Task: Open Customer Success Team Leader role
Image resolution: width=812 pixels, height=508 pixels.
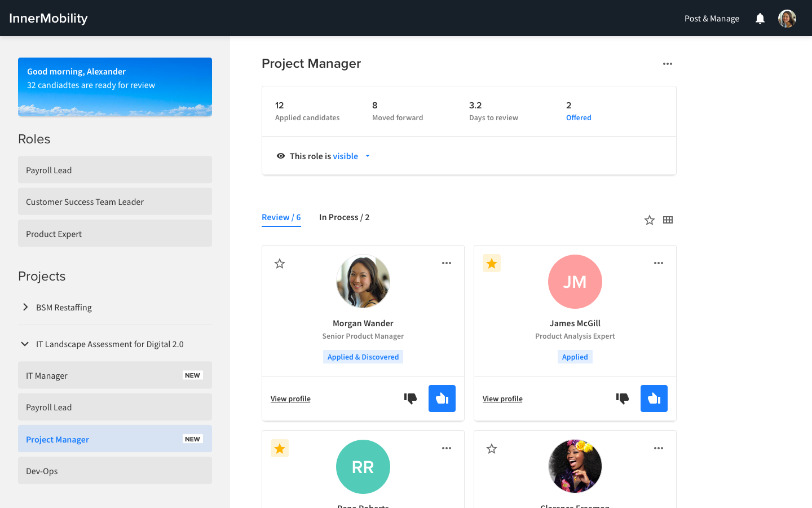Action: (x=115, y=202)
